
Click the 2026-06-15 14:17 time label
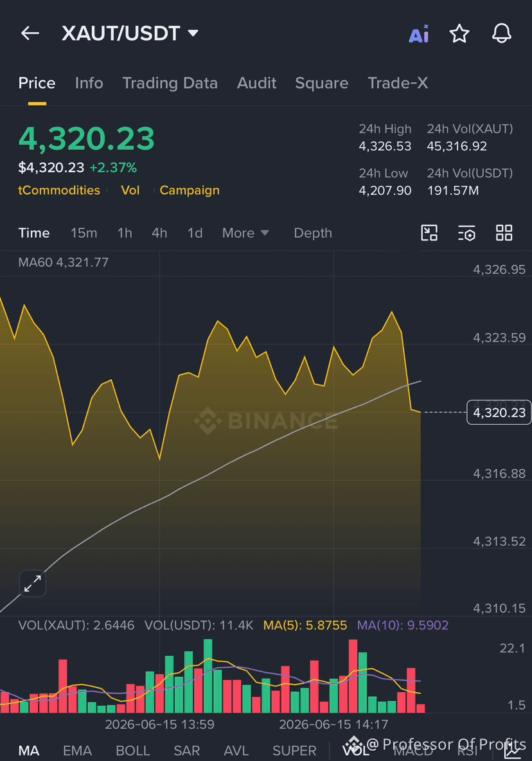(333, 724)
